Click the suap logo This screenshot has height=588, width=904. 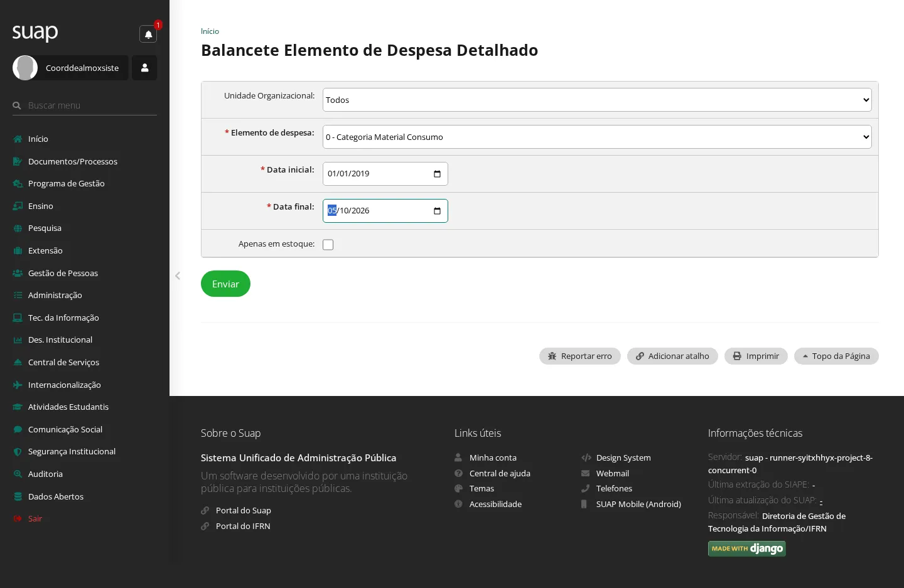(x=35, y=32)
